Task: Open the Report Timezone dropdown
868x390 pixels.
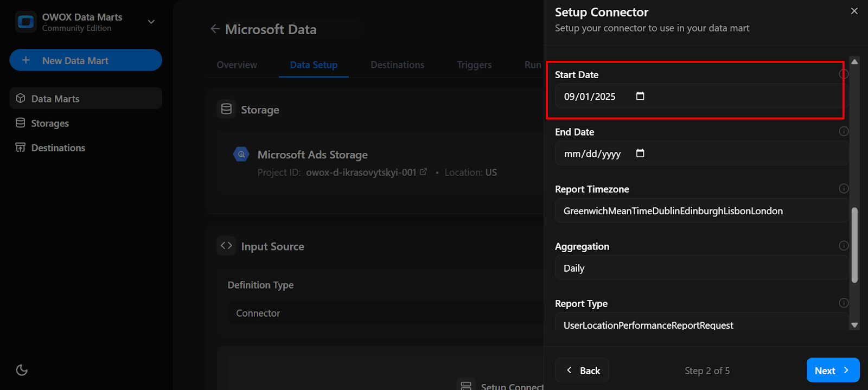Action: (x=700, y=210)
